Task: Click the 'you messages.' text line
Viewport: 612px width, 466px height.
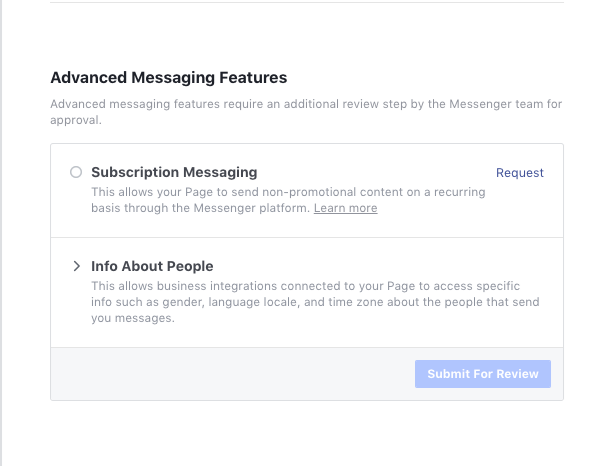Action: coord(133,318)
